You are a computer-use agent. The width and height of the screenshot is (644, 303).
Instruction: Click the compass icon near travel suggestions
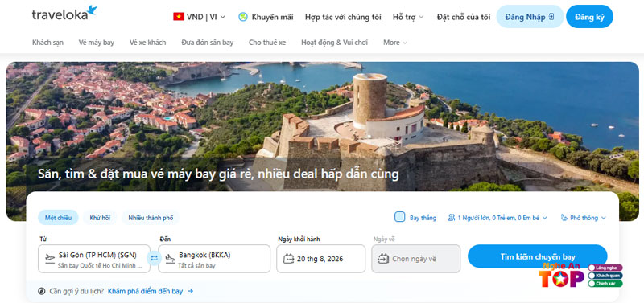click(x=42, y=291)
